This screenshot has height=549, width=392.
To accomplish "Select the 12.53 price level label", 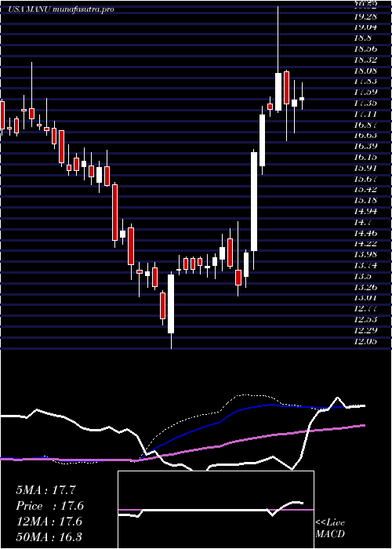I will (366, 320).
